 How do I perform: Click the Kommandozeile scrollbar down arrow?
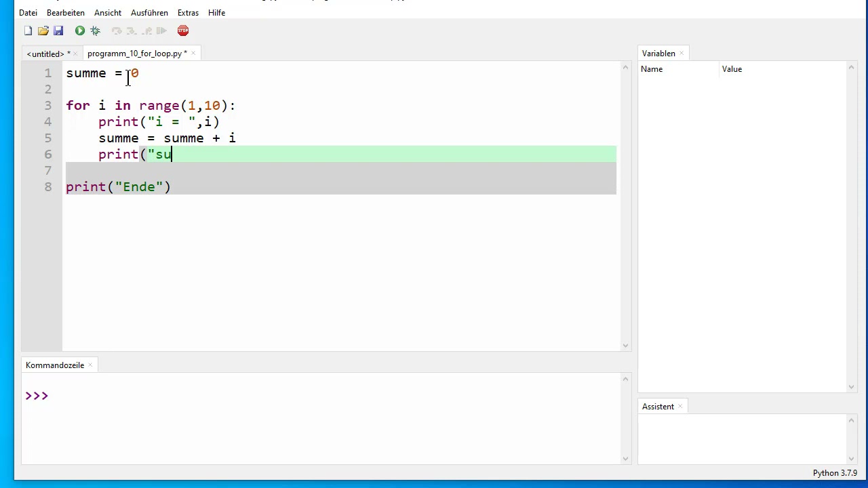(625, 459)
